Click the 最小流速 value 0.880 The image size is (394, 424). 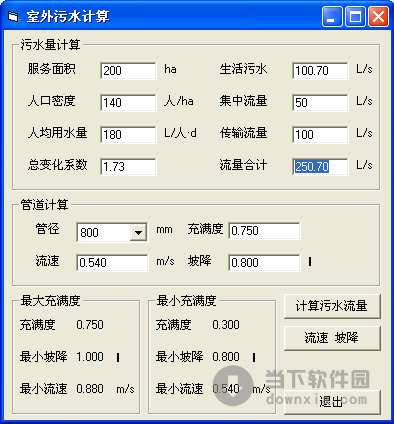(x=90, y=389)
